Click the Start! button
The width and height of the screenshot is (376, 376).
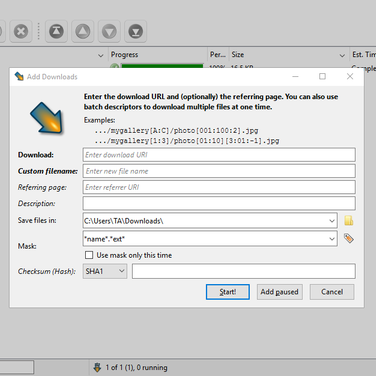pos(228,292)
